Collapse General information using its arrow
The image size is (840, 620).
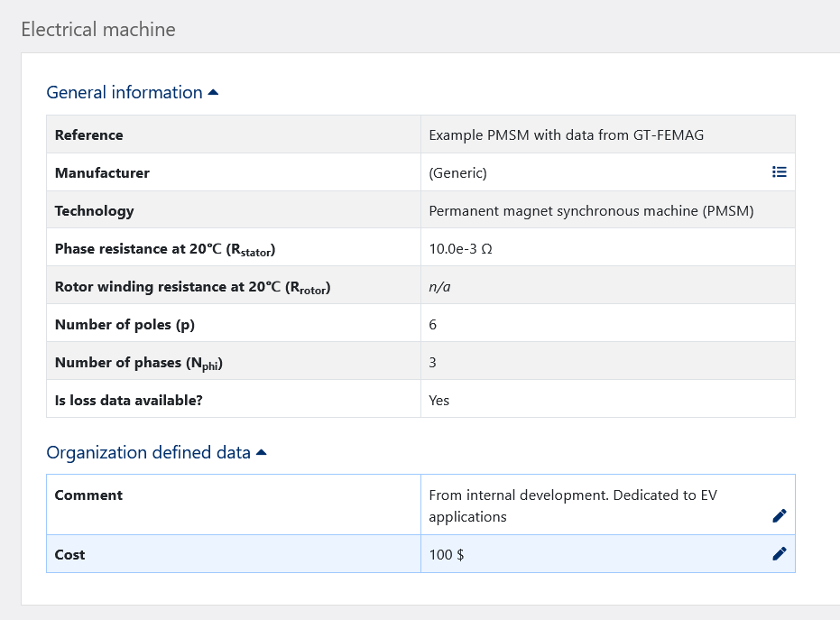[213, 92]
